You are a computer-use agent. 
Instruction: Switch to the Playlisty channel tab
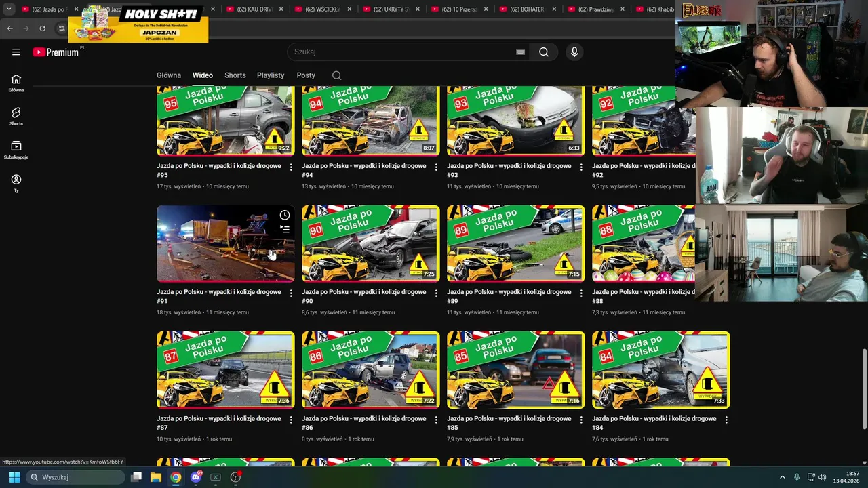pos(271,75)
